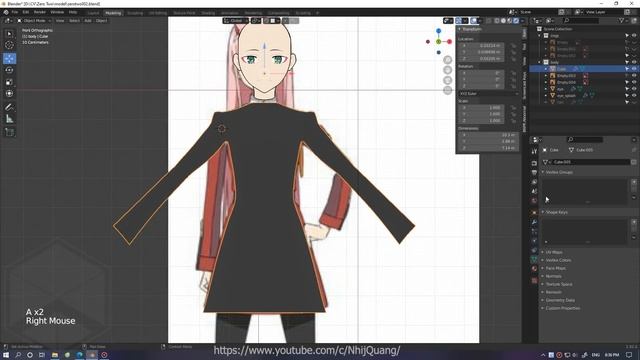Open the viewport Select menu
The width and height of the screenshot is (640, 360).
[74, 20]
